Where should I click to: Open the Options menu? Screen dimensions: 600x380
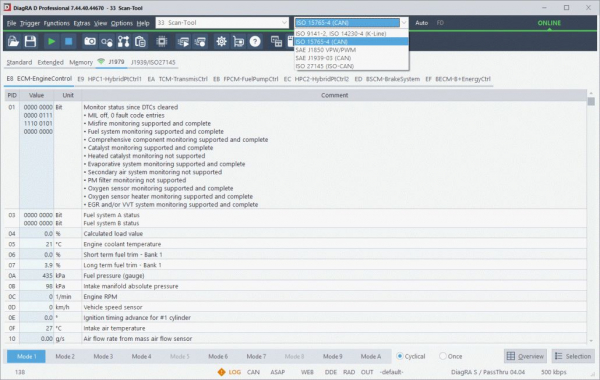122,23
